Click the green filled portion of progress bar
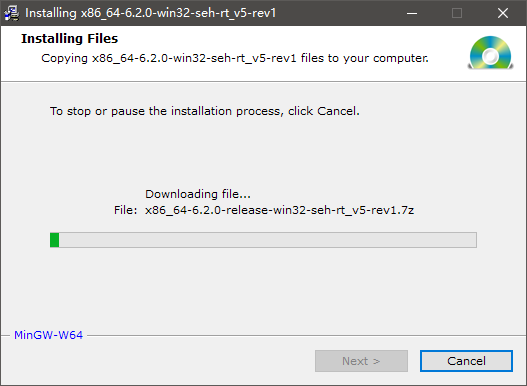Viewport: 527px width, 386px height. [54, 240]
